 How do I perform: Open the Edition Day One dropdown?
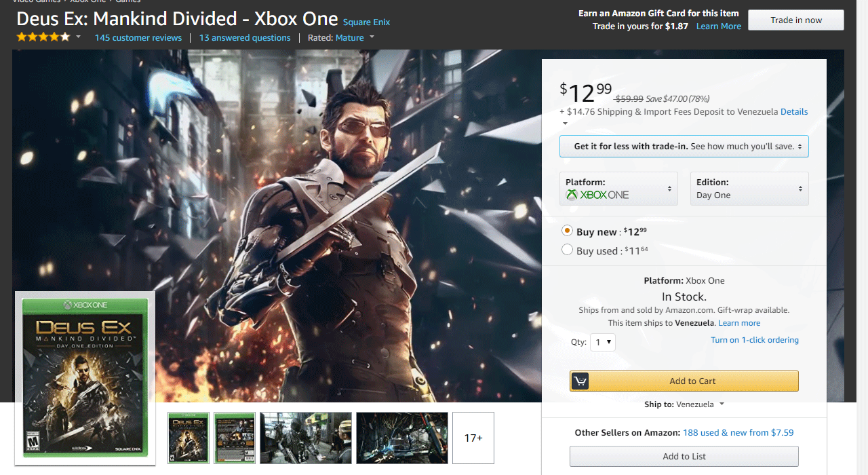[x=749, y=189]
